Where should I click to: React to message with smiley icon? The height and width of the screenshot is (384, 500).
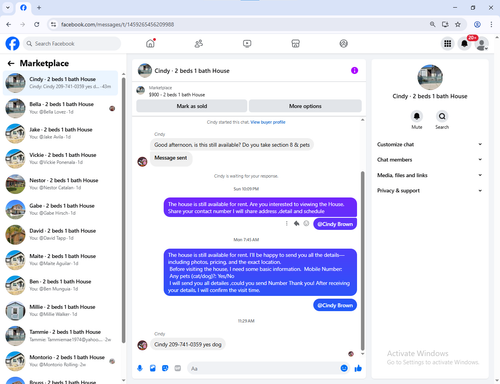(x=306, y=223)
